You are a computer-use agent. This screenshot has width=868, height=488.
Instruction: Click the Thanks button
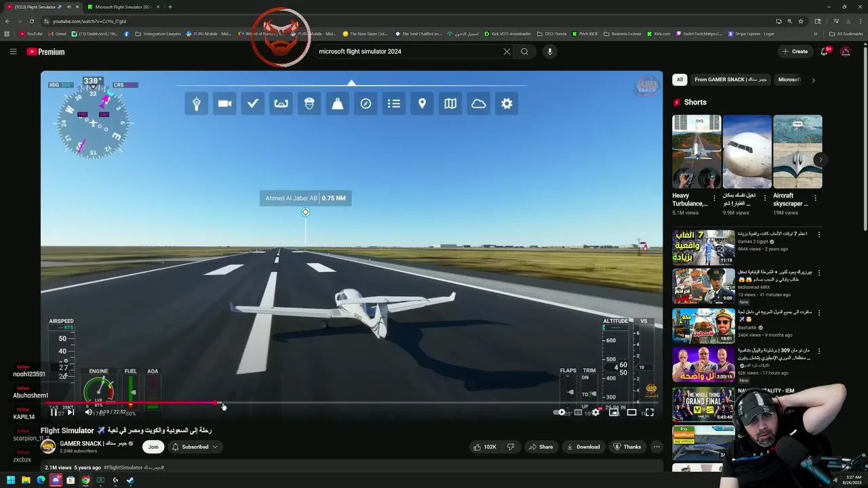tap(627, 447)
